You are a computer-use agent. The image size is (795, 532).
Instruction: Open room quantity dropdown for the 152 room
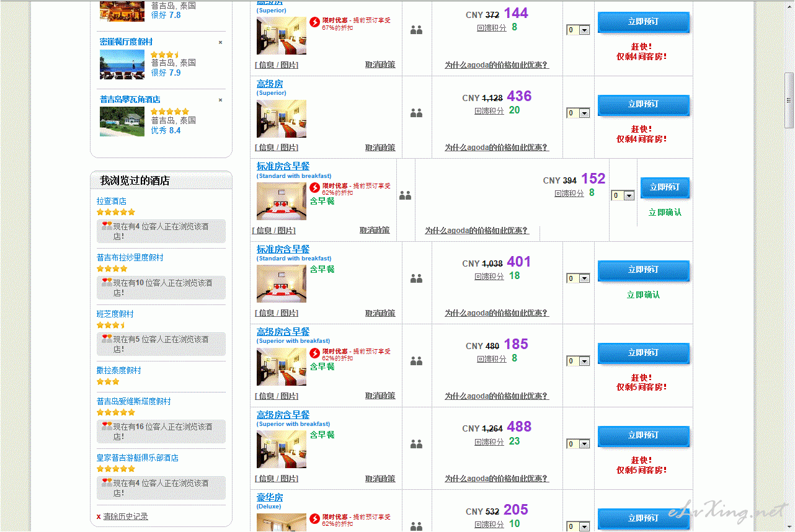[623, 195]
